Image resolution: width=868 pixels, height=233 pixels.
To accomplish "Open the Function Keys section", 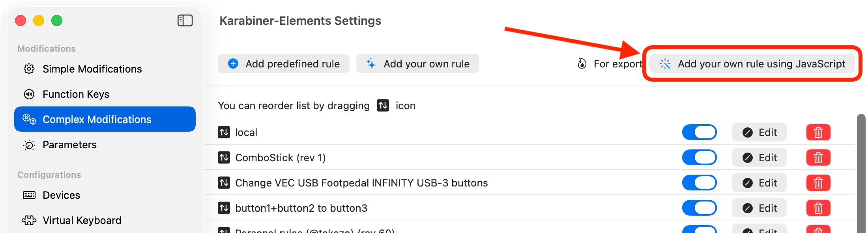I will coord(76,94).
